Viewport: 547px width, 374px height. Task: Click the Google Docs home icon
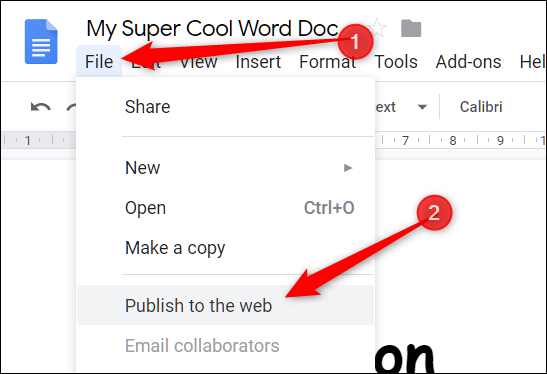[41, 42]
